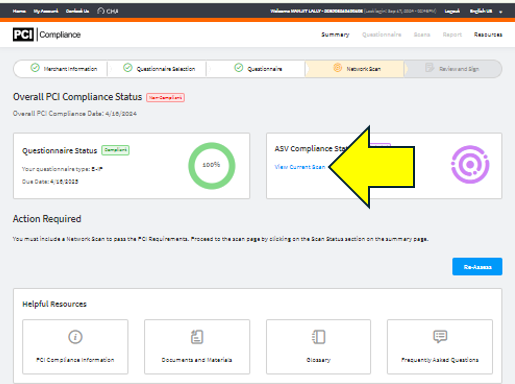Switch to the Scans tab
This screenshot has height=384, width=515.
pos(422,34)
